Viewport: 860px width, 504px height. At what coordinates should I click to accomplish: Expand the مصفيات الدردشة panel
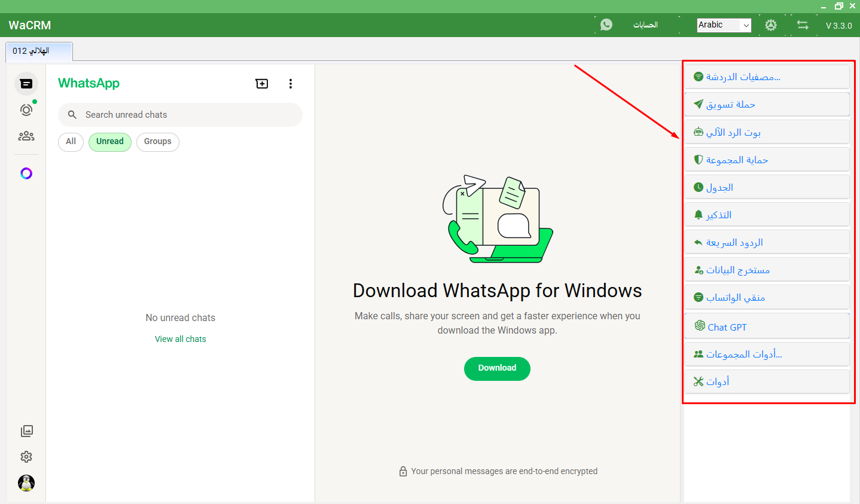click(x=767, y=77)
